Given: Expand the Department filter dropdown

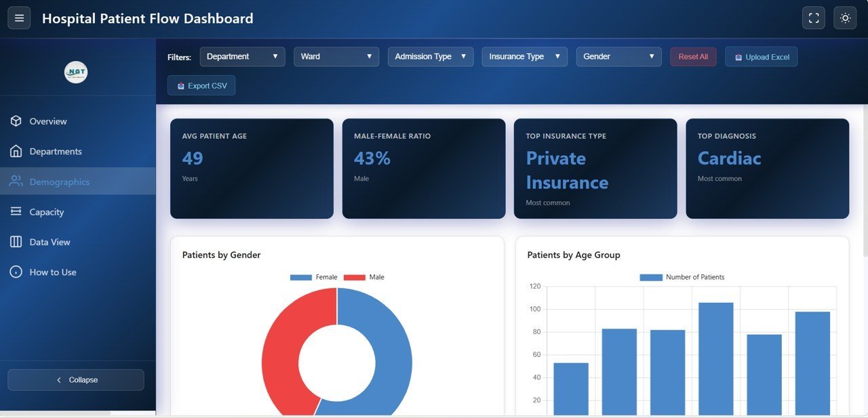Looking at the screenshot, I should pos(242,57).
